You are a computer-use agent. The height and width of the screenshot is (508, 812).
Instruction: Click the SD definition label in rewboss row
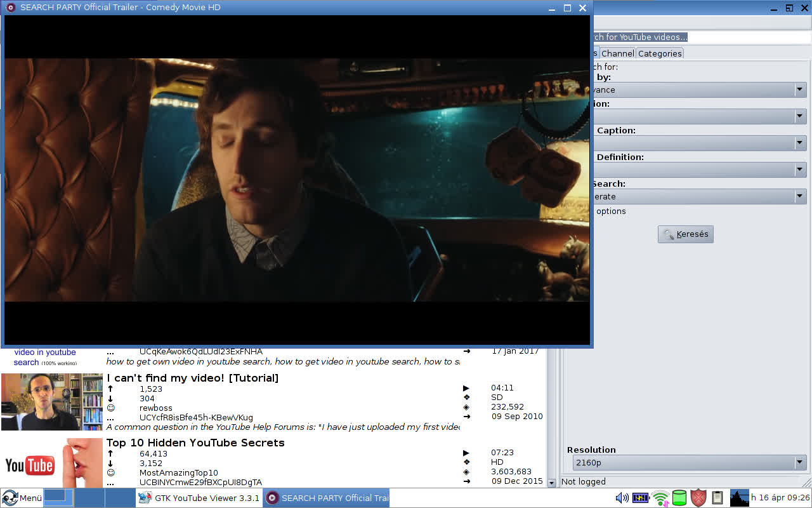497,397
